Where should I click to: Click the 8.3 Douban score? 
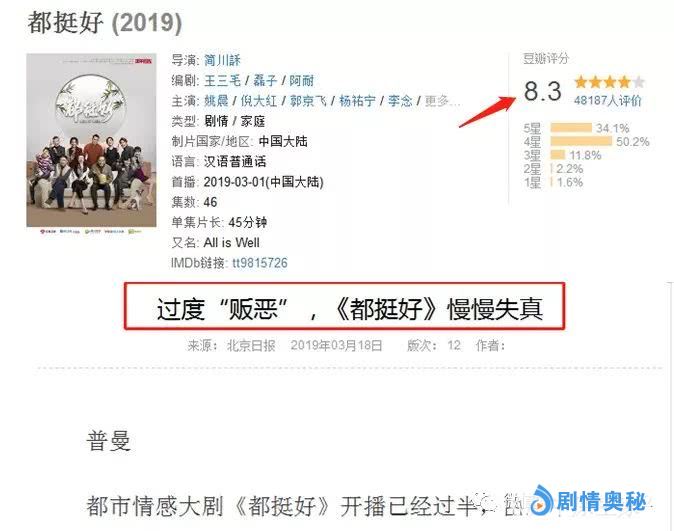[542, 91]
